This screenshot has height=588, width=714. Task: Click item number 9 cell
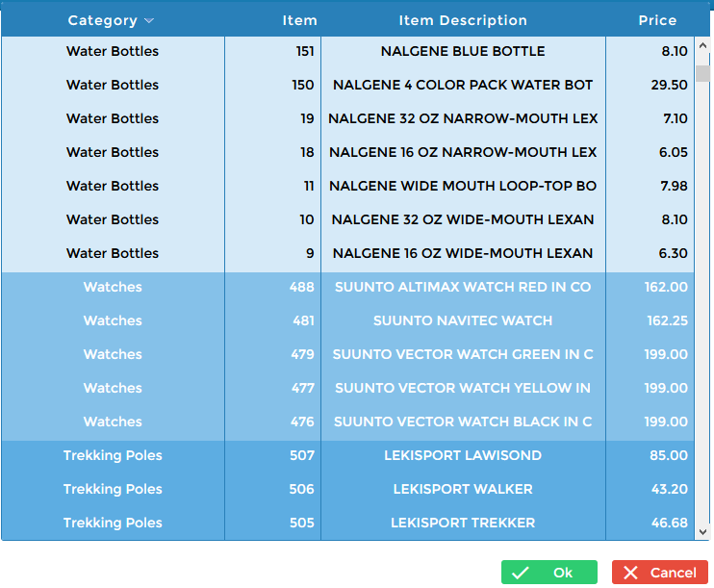(x=272, y=253)
